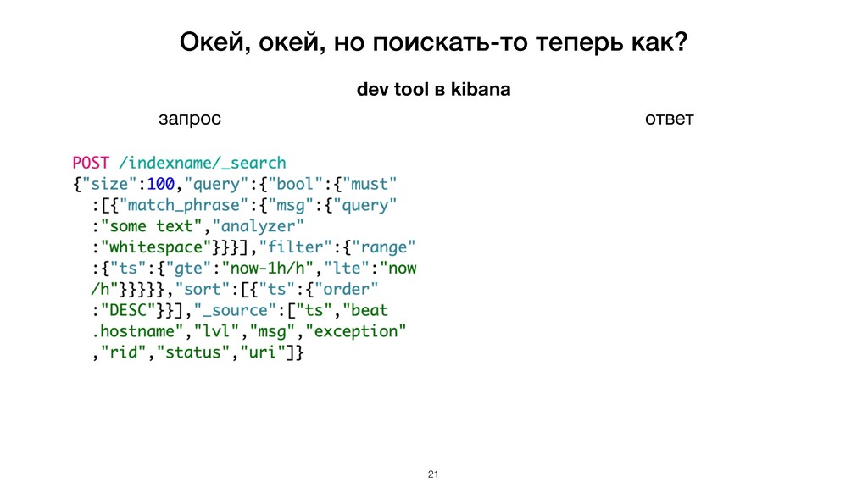Click the '"analyzer"' key
This screenshot has width=868, height=488.
click(259, 225)
